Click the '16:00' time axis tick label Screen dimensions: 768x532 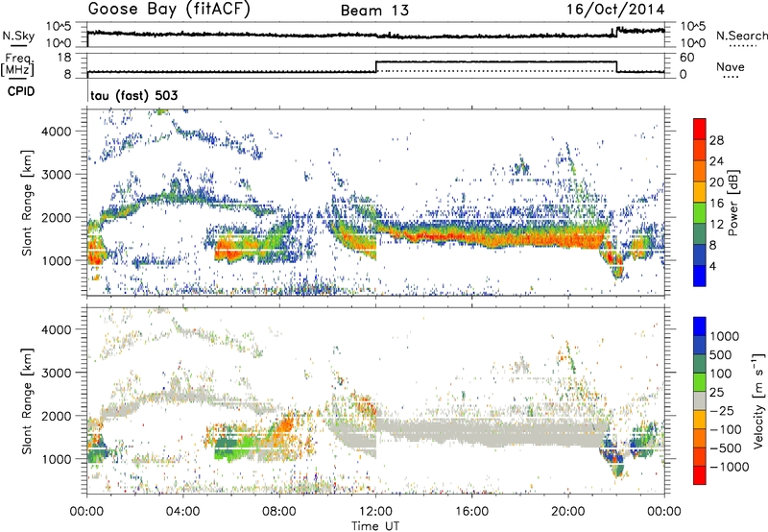pos(471,512)
